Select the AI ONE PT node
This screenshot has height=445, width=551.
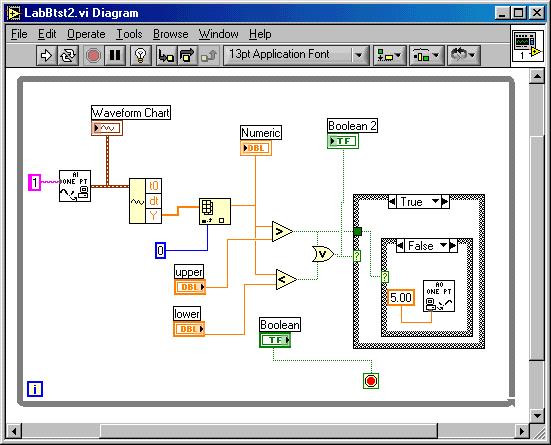(x=75, y=186)
